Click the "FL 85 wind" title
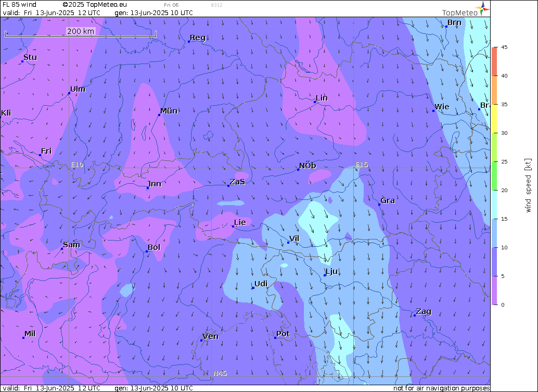This screenshot has height=392, width=538. point(19,5)
